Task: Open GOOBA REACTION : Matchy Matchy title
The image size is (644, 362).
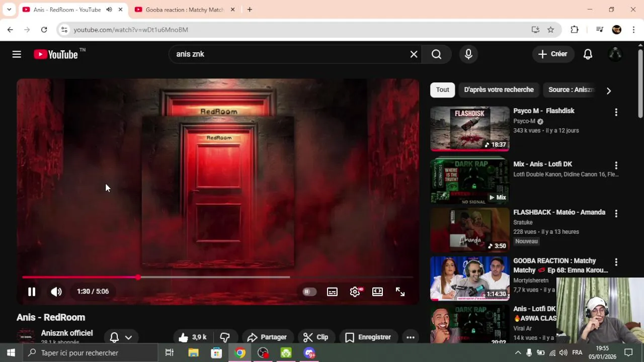Action: point(560,265)
